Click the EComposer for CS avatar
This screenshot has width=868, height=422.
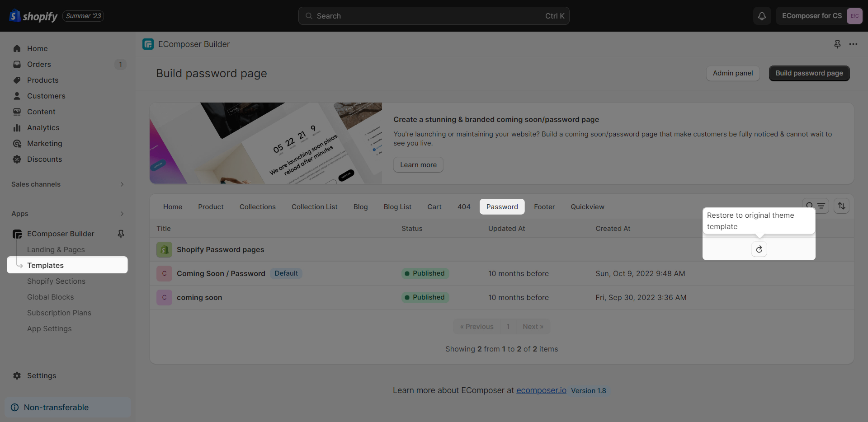point(854,16)
